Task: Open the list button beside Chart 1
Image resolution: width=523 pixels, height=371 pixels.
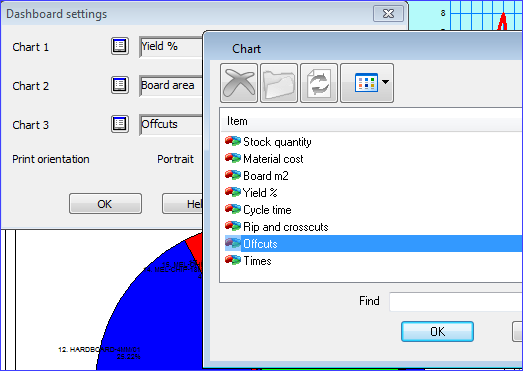Action: point(120,46)
